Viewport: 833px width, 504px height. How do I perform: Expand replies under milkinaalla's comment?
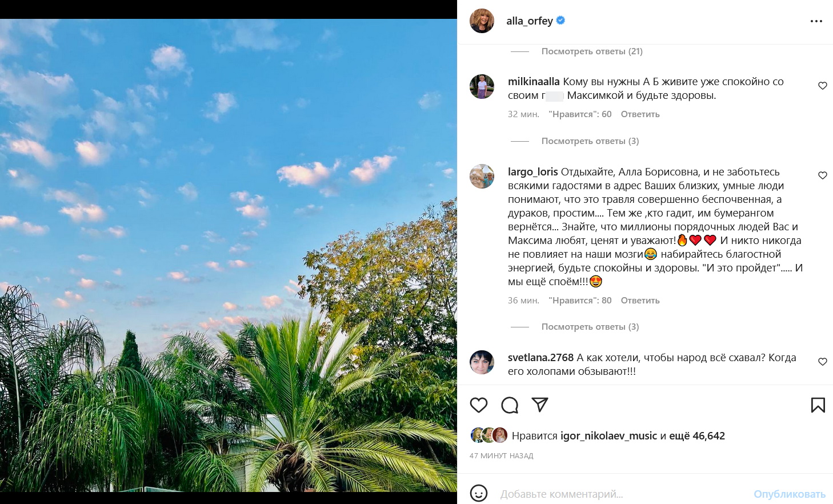coord(590,141)
